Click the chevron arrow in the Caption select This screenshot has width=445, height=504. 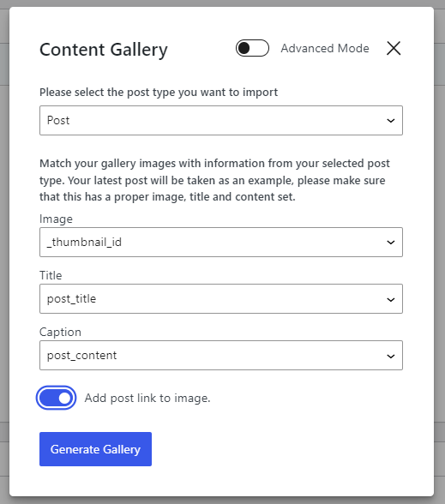click(391, 357)
